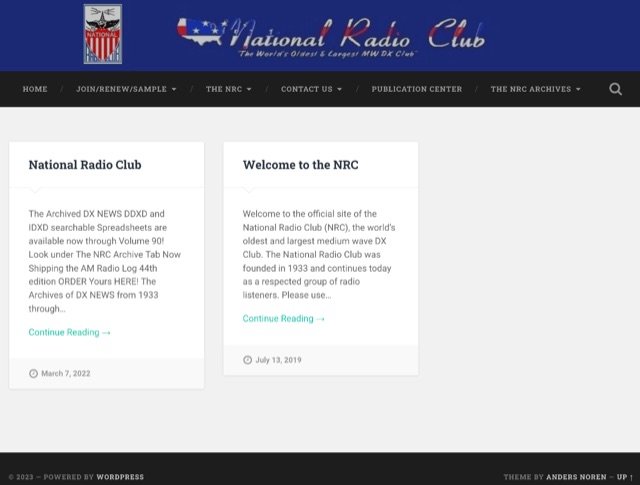Expand The NRC Archives dropdown arrow
Screen dimensions: 640x485
click(578, 89)
